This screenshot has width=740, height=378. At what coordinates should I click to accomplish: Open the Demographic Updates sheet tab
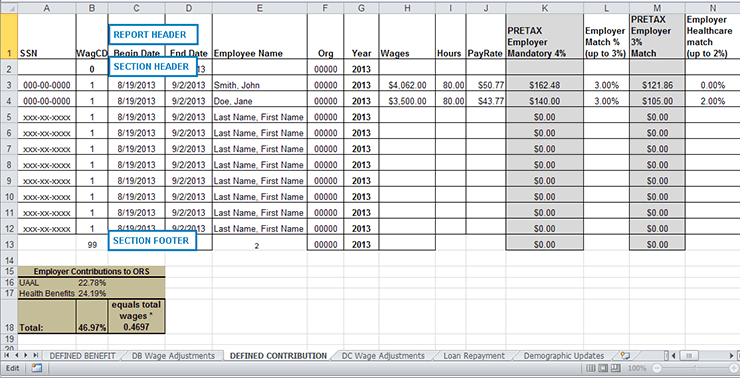point(563,356)
